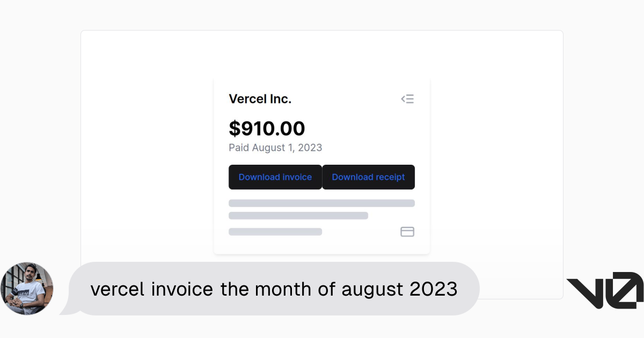Click the Download invoice button
This screenshot has height=338, width=644.
[275, 177]
